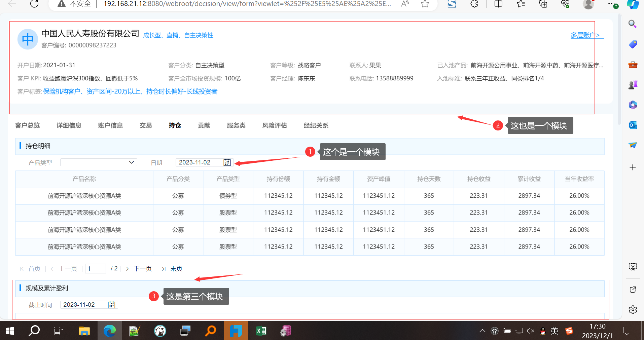
Task: Open Windows taskbar search
Action: pos(34,331)
